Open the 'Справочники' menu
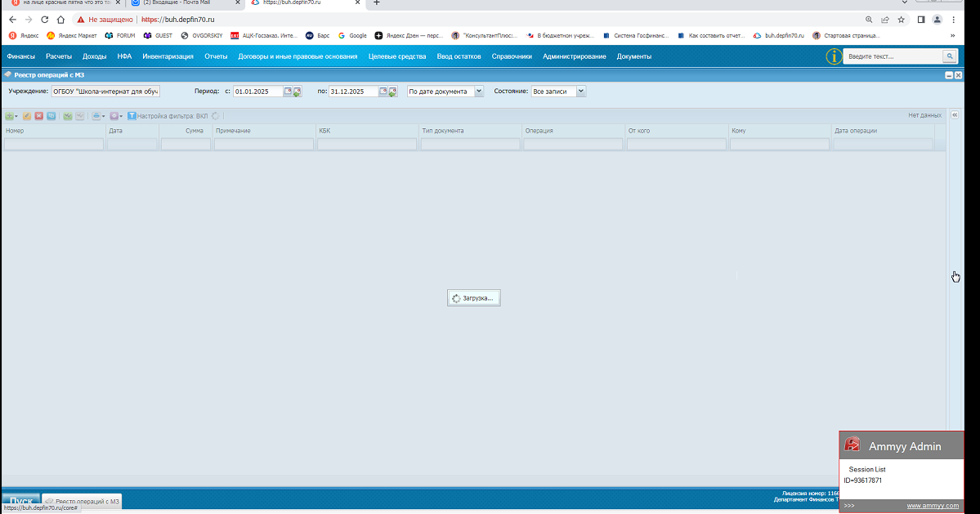 click(512, 56)
